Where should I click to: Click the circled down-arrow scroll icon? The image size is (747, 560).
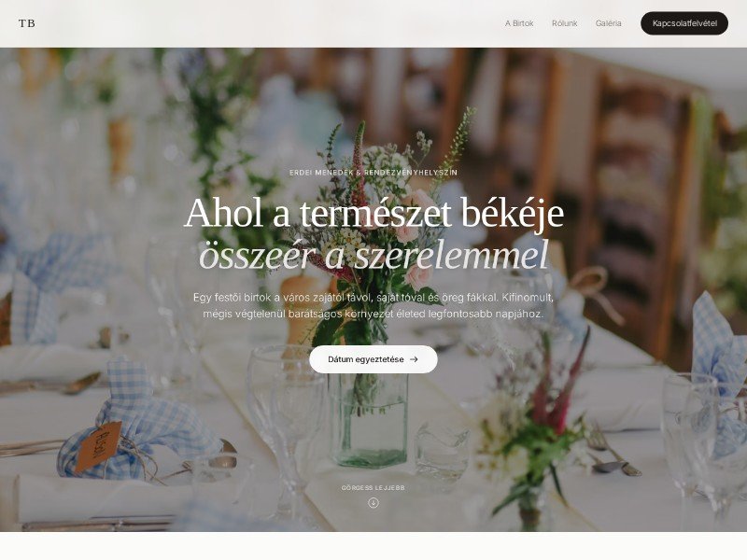click(x=373, y=503)
